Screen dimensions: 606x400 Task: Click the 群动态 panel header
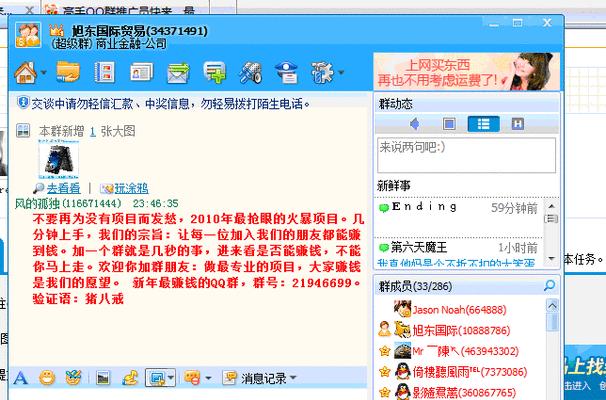[396, 104]
